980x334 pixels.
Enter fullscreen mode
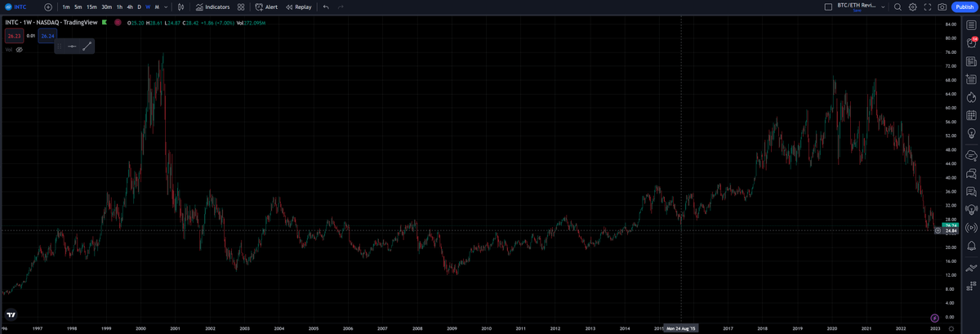pos(927,7)
